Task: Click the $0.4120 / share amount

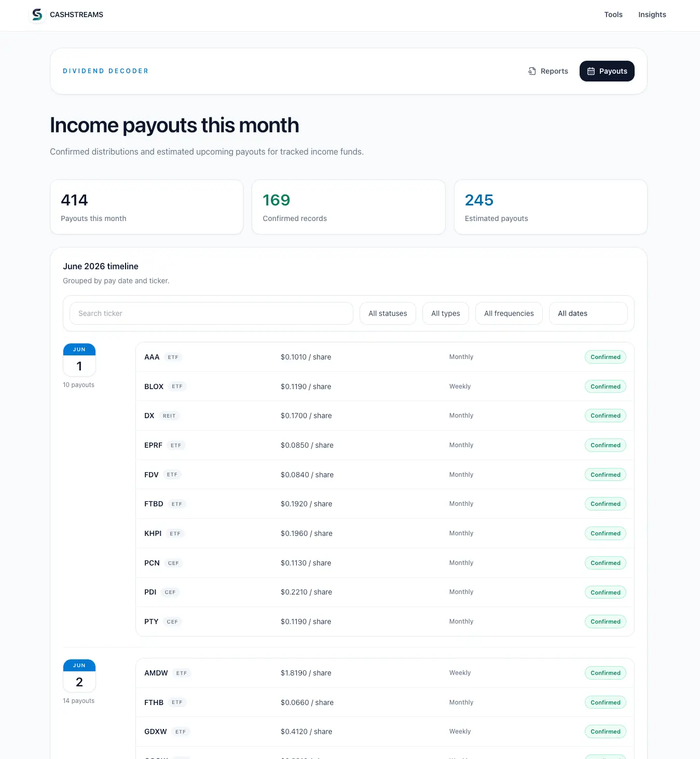Action: tap(306, 732)
